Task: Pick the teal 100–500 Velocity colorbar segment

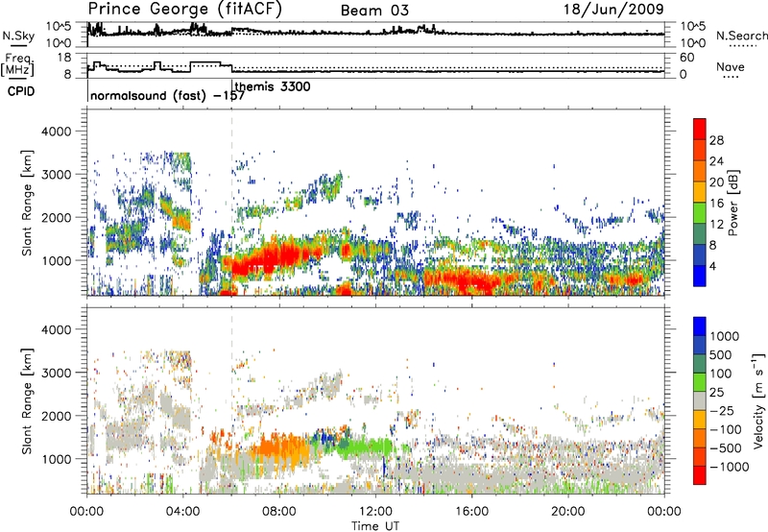Action: 700,364
